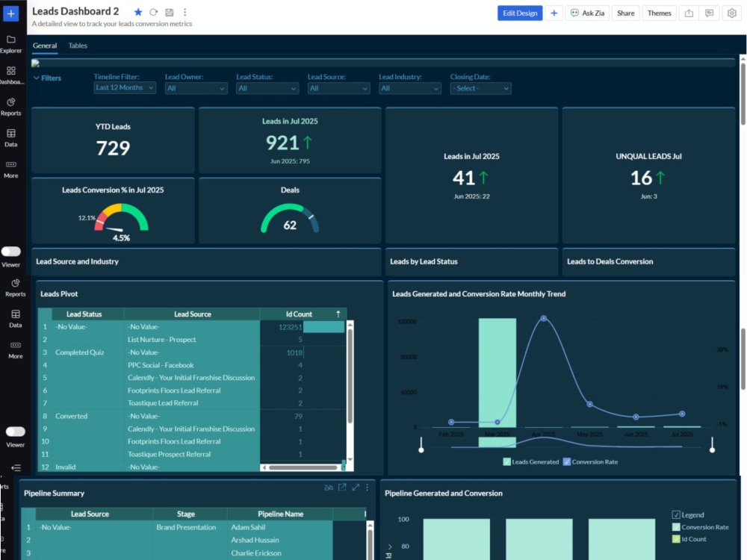Click the refresh icon next to the dashboard title
This screenshot has height=560, width=747.
click(x=153, y=13)
